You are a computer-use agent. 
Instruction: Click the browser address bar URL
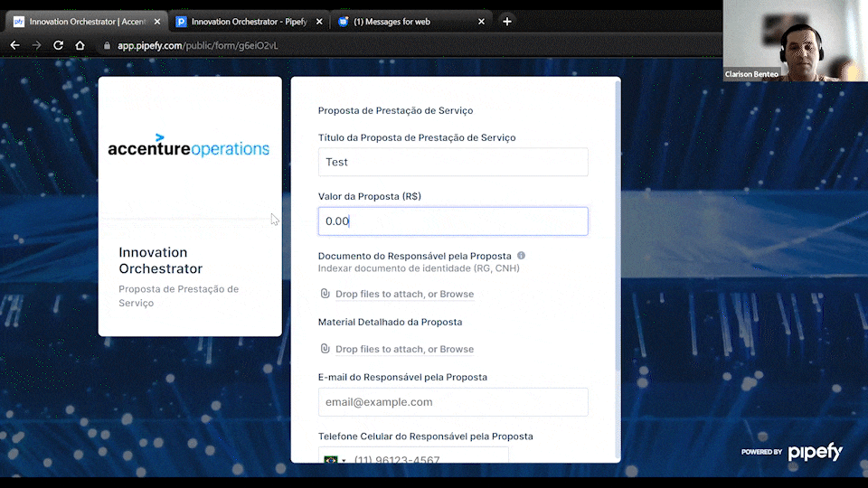coord(198,45)
